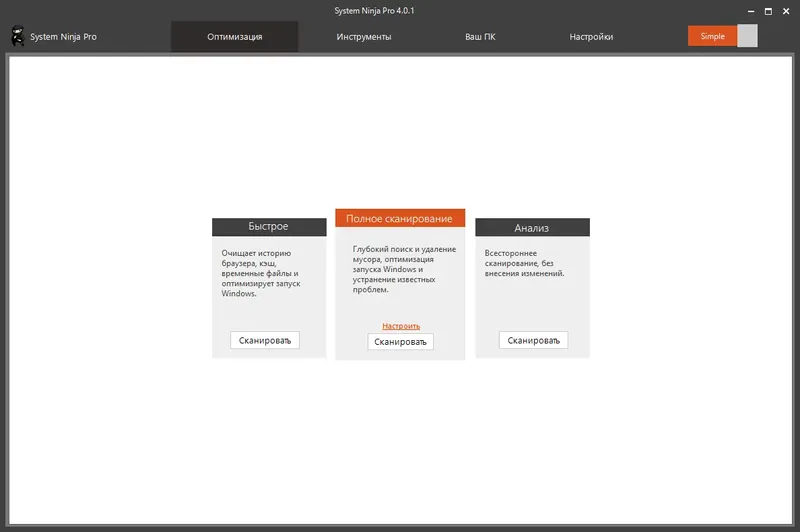Select the orange Полное сканирование header
The height and width of the screenshot is (532, 800).
click(400, 218)
